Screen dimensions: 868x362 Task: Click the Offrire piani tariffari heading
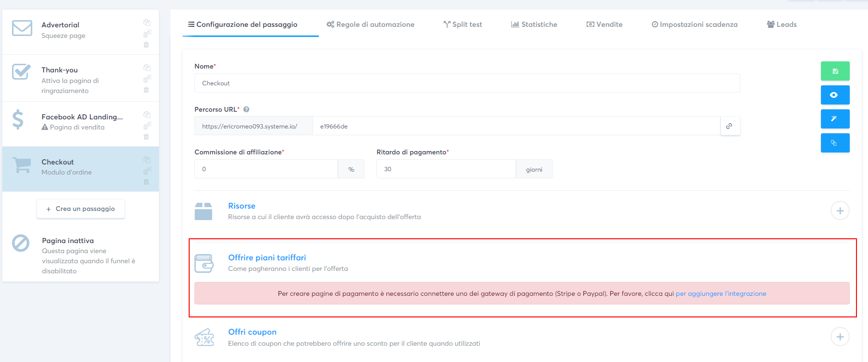pos(267,257)
